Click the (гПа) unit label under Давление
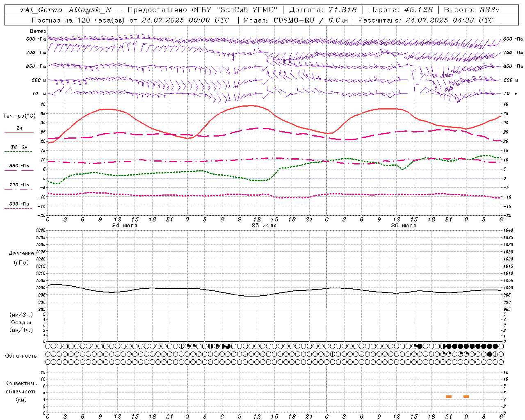525x420 pixels. tap(21, 262)
